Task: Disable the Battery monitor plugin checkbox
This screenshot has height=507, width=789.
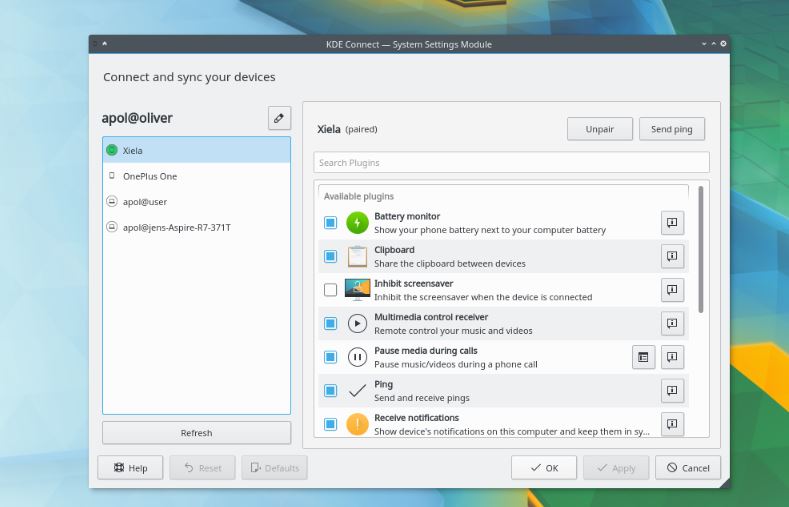Action: (x=331, y=223)
